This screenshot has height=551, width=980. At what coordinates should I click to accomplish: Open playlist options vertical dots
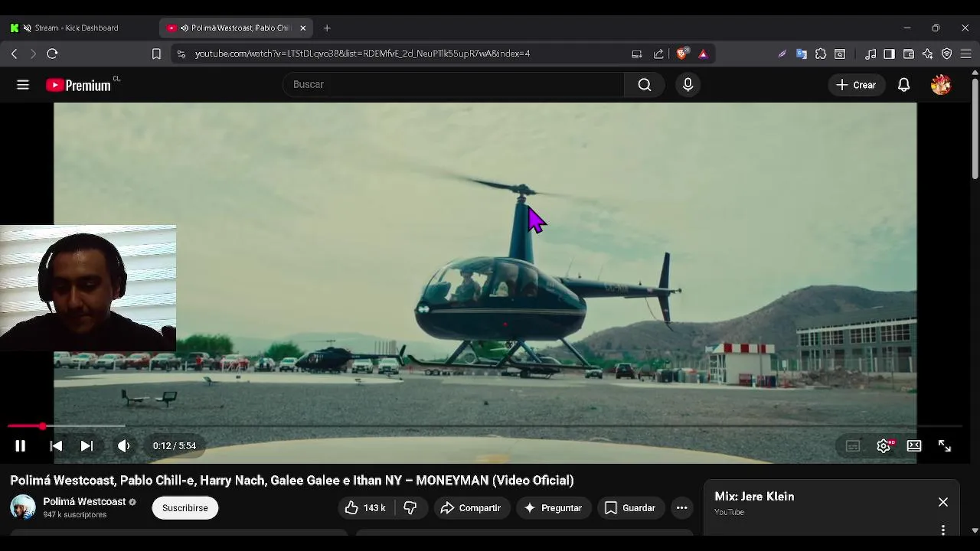tap(943, 530)
